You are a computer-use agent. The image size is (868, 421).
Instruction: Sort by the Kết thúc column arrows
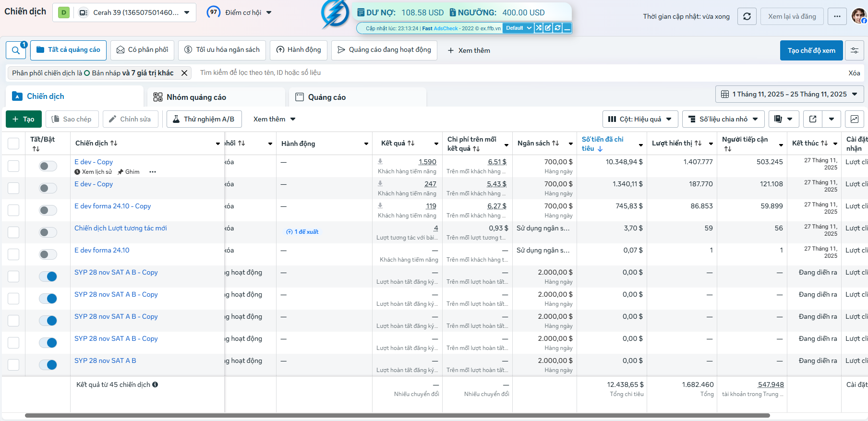(824, 143)
